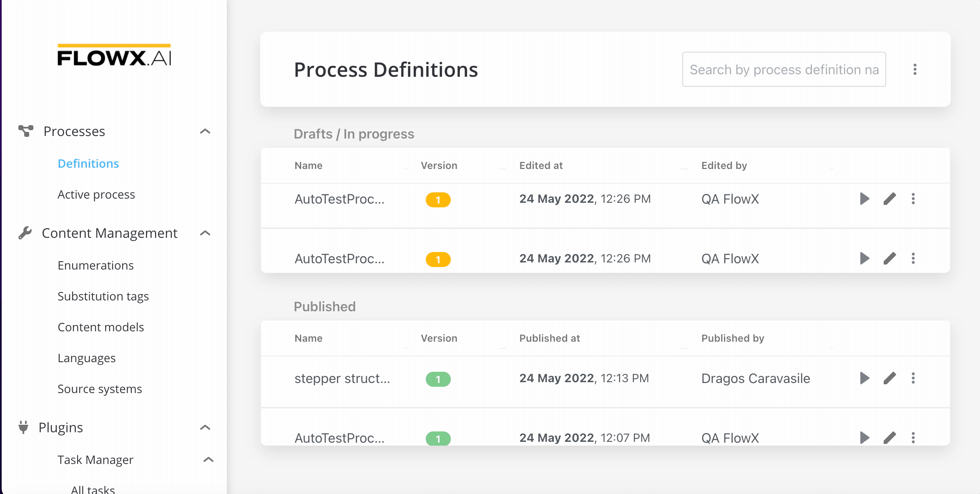Click the FLOWX.AI logo

(114, 55)
